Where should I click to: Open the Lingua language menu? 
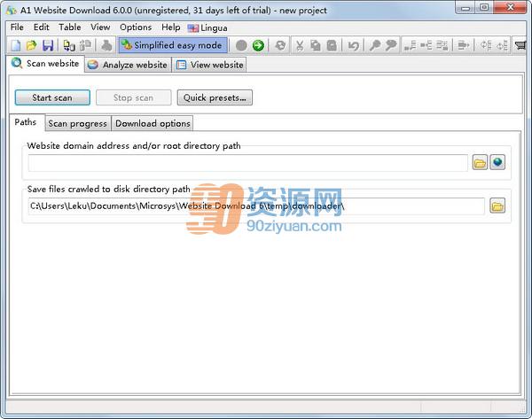(x=207, y=27)
